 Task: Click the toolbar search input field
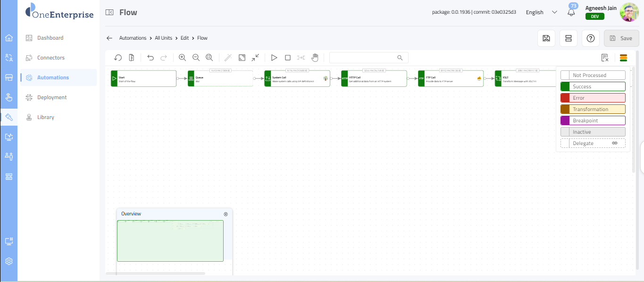point(363,58)
